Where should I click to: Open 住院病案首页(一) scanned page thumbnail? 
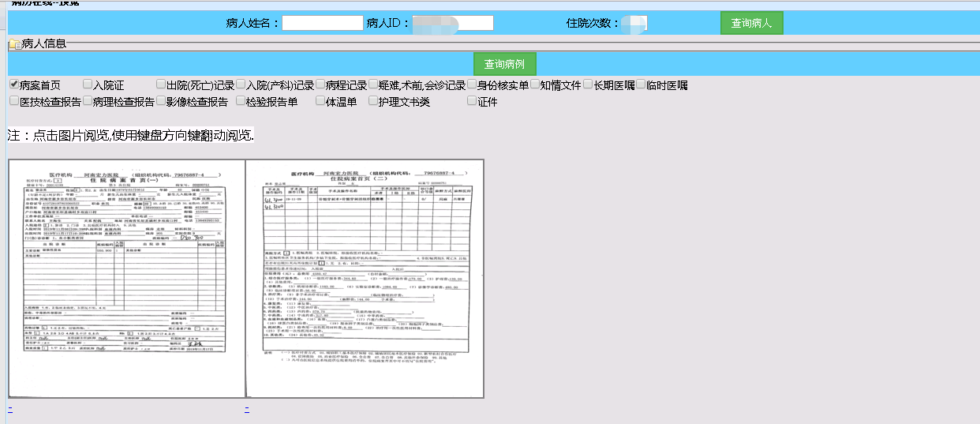coord(126,279)
